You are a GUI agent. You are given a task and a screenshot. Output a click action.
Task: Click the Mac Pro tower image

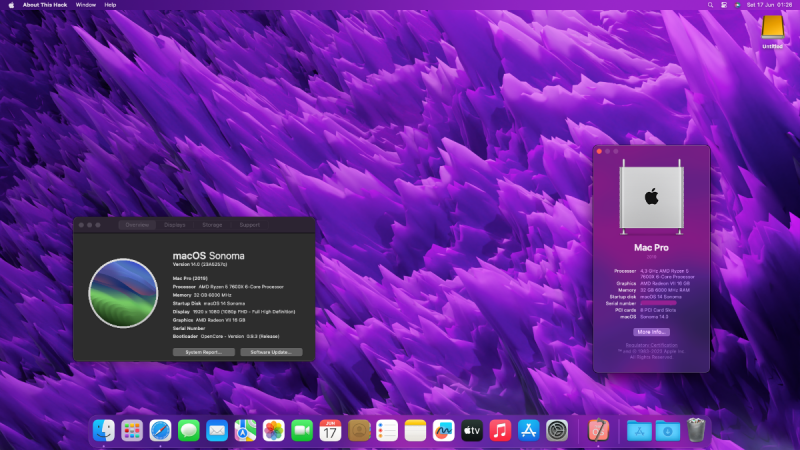[x=652, y=197]
